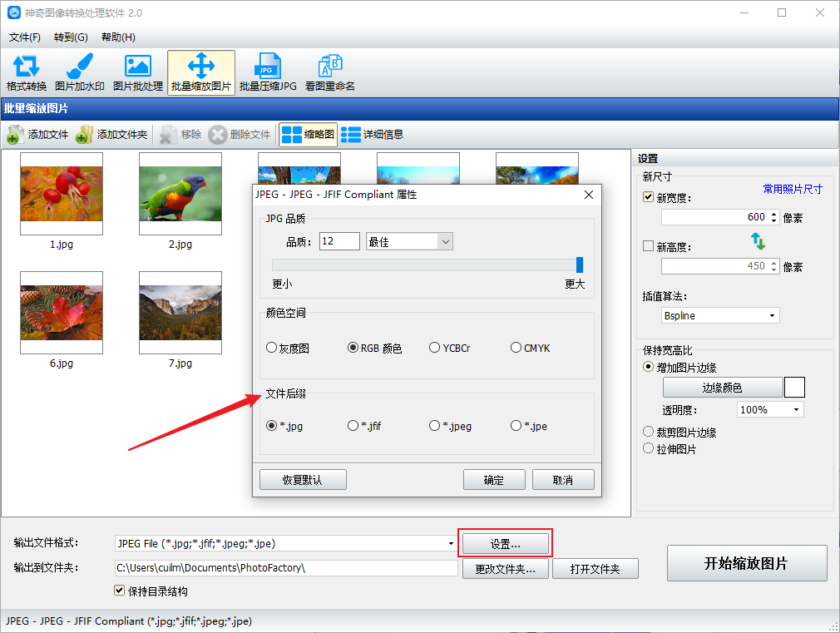Click the 删除文件 delete file icon

point(218,135)
